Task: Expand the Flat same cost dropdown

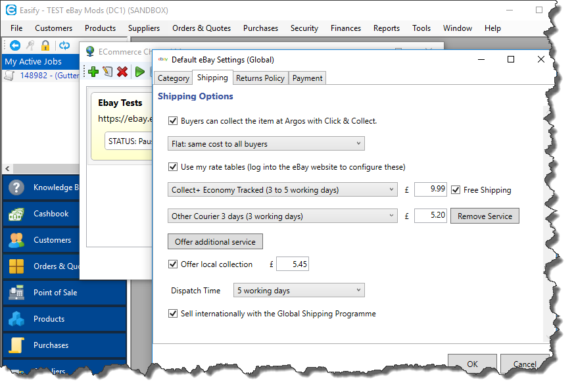Action: [x=266, y=144]
